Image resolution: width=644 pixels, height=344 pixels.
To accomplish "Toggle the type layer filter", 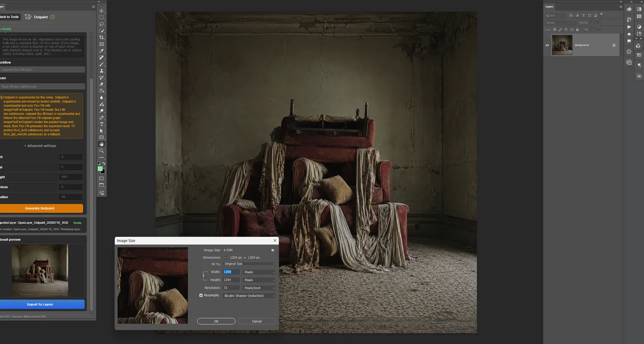I will (583, 15).
